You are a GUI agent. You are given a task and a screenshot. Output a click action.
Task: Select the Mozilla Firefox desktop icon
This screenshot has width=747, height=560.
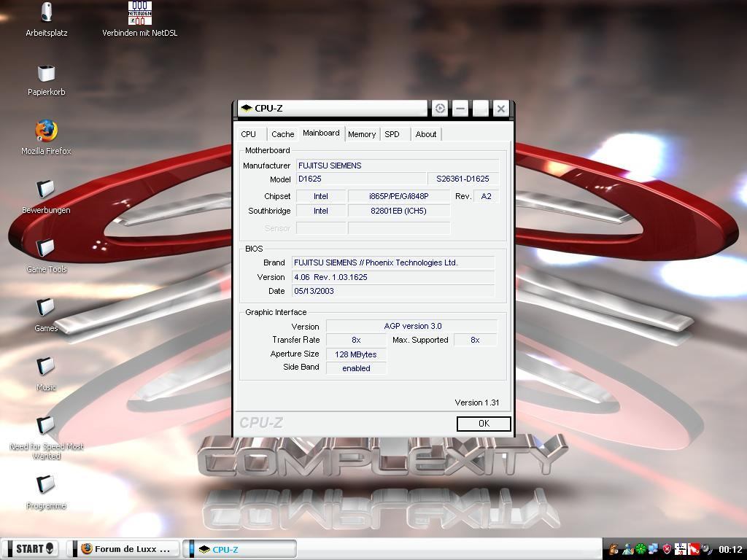click(x=46, y=138)
